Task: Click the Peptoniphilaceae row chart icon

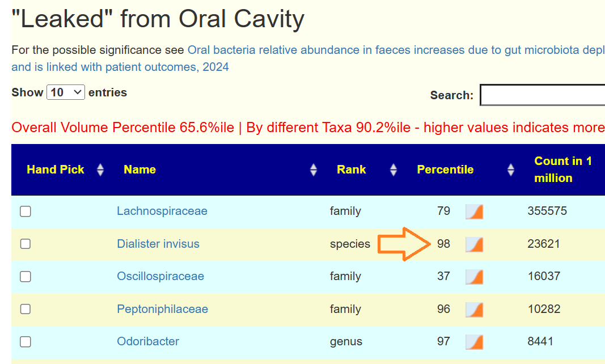Action: point(474,310)
